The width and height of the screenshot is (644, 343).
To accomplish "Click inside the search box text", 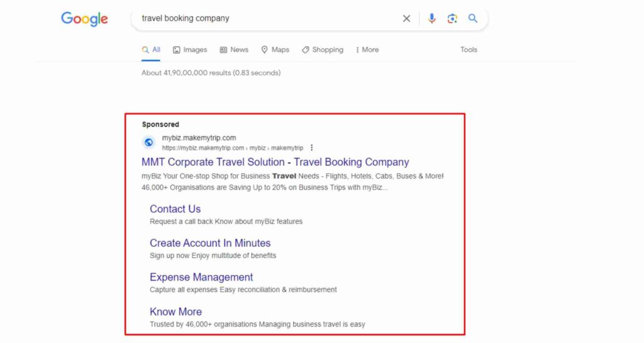I will tap(186, 18).
